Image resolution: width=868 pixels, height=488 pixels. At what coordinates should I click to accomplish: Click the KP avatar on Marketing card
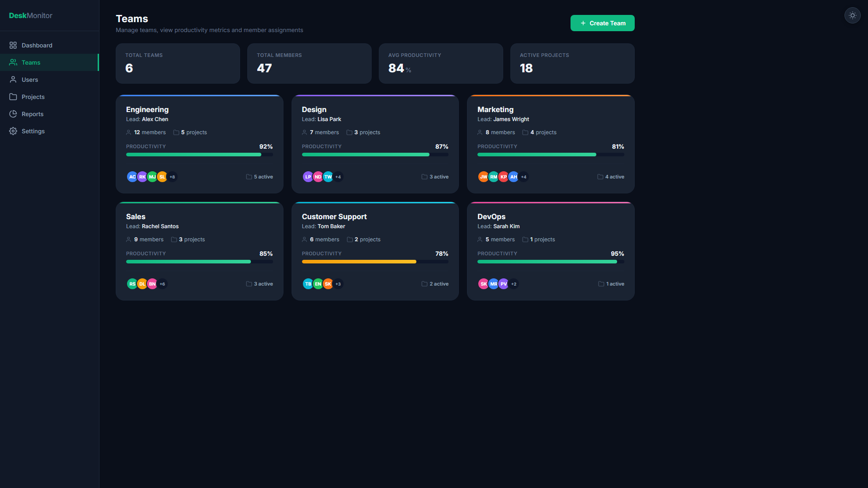tap(503, 177)
